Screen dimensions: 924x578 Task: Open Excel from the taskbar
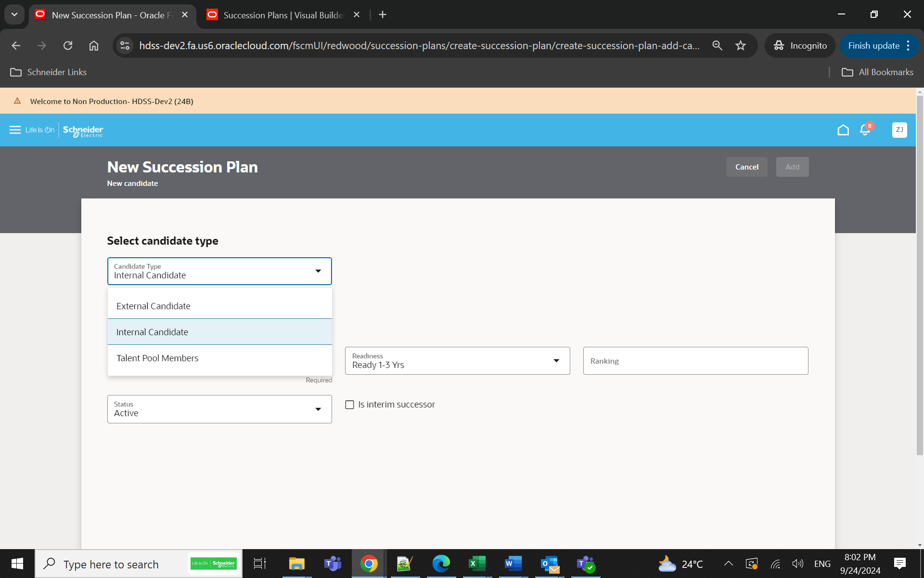coord(476,564)
